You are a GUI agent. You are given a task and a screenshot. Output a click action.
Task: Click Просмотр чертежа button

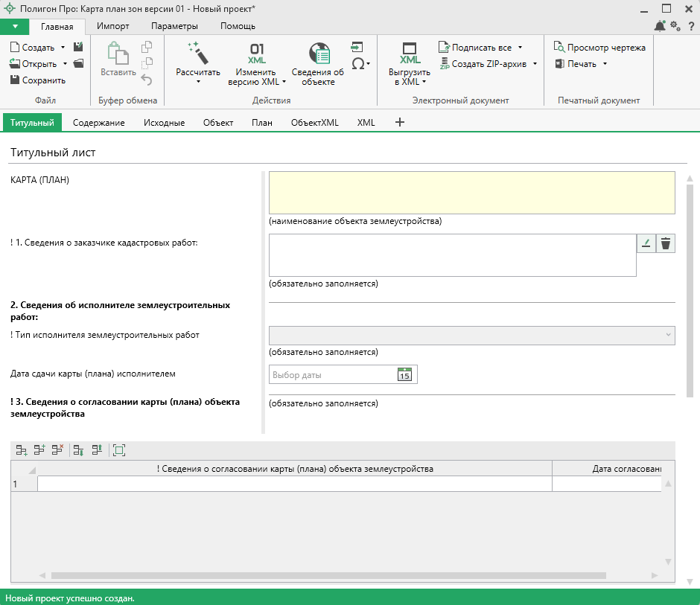600,48
